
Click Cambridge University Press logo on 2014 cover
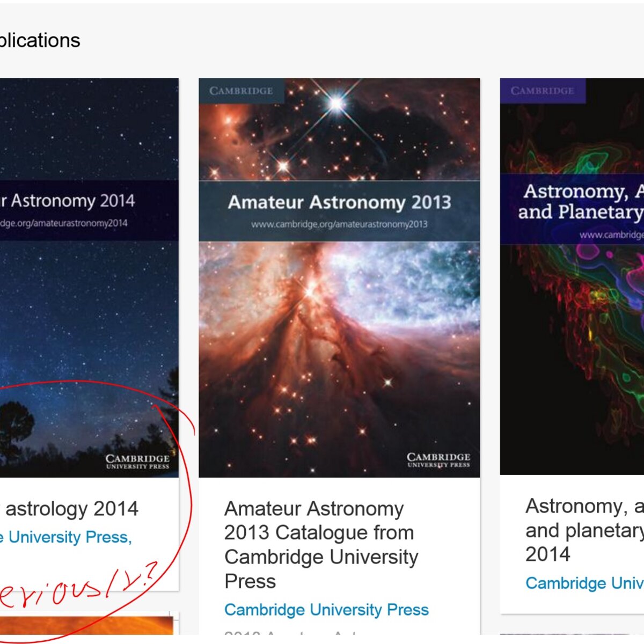(137, 462)
